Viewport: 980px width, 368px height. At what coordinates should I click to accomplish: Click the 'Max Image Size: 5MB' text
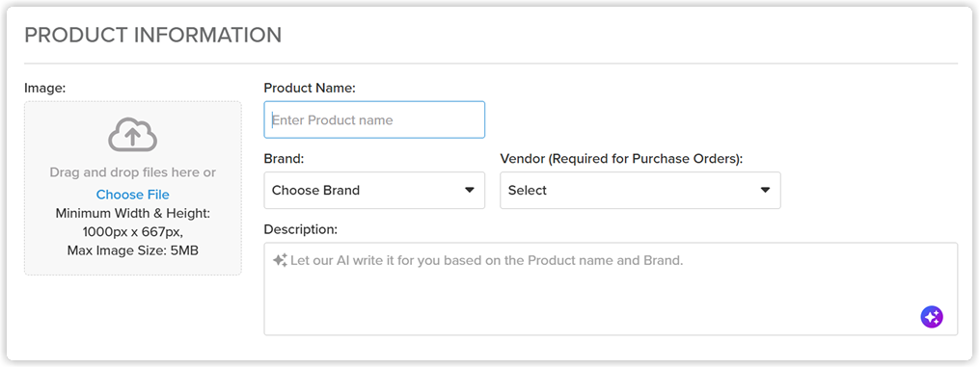point(132,250)
